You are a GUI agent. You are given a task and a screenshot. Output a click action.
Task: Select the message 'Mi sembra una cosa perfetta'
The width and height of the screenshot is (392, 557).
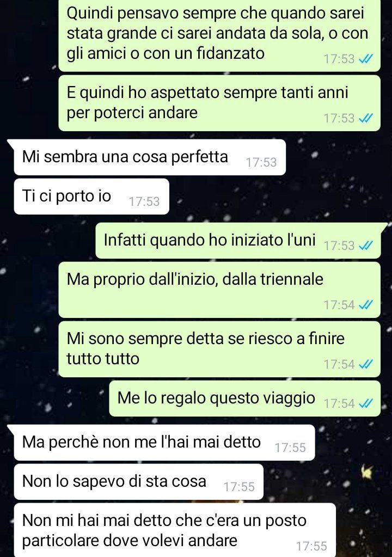tap(150, 157)
